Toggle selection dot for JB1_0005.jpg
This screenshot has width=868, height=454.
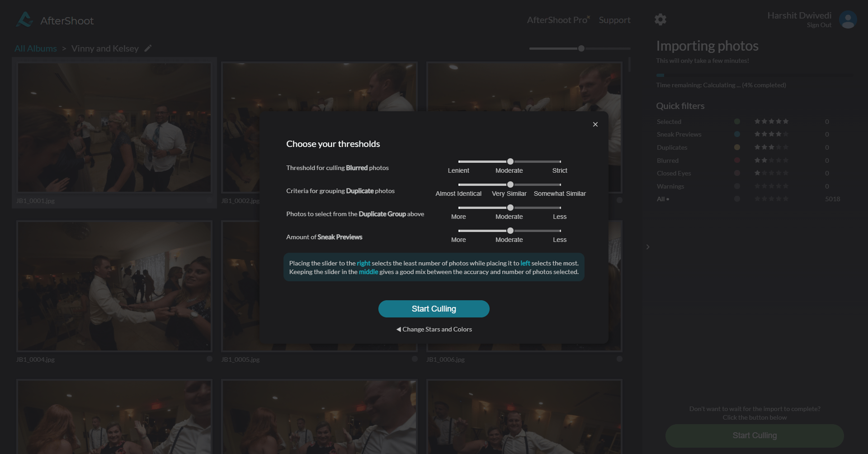pyautogui.click(x=415, y=359)
